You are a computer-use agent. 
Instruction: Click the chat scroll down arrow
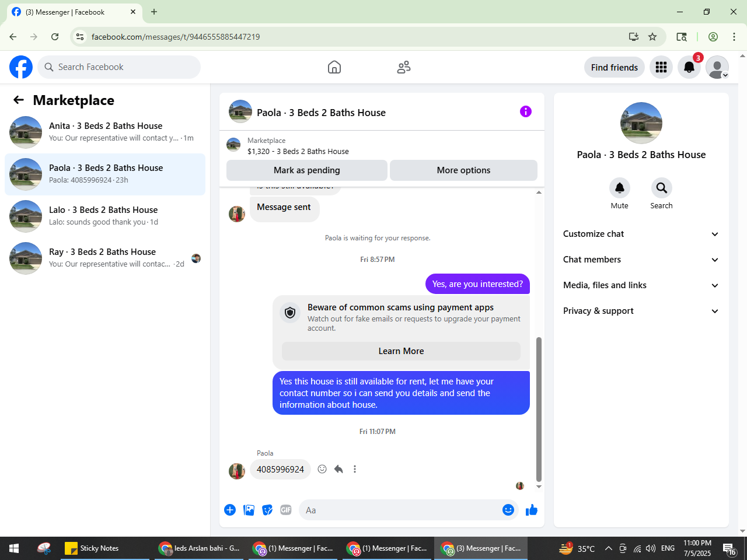tap(539, 487)
